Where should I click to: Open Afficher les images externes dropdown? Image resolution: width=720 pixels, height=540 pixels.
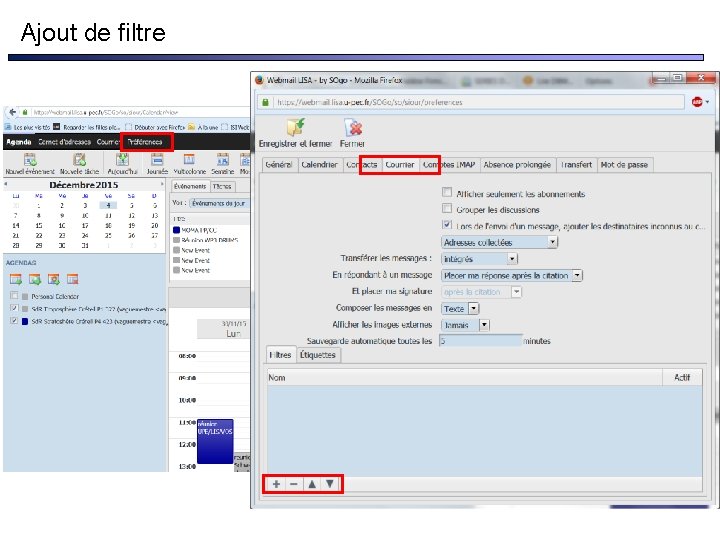(465, 325)
